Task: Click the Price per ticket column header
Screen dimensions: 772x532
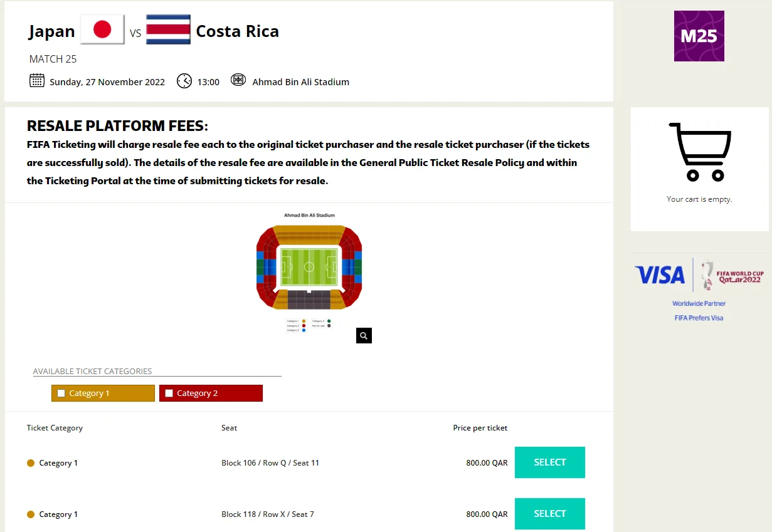Action: click(480, 428)
